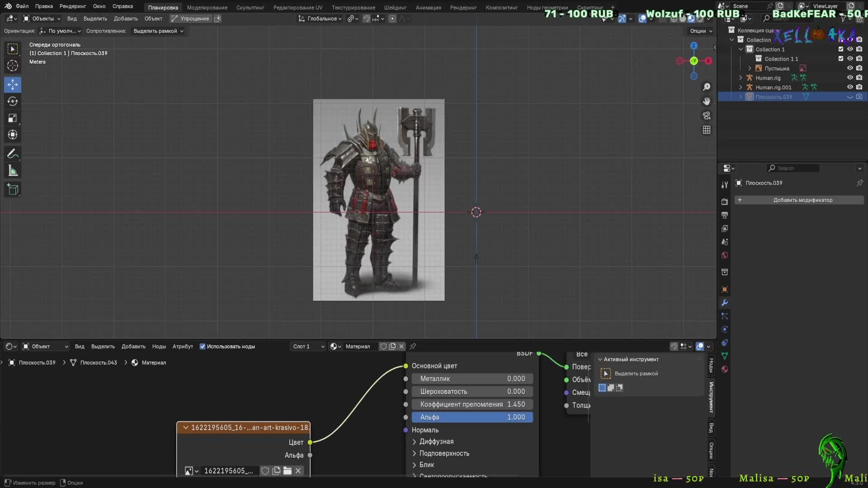Select the Move tool in toolbar

coord(13,84)
